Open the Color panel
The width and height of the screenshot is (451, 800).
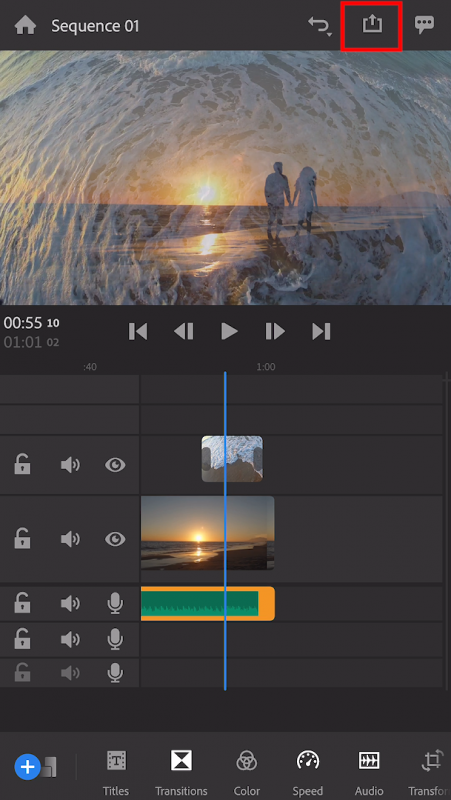coord(247,772)
